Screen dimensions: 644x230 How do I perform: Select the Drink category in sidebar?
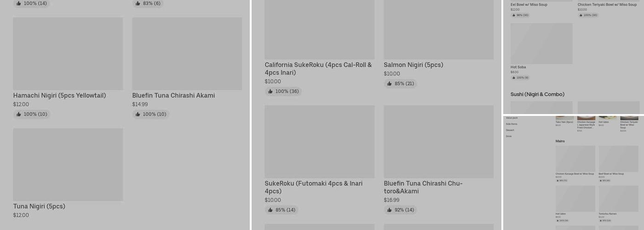tap(509, 137)
